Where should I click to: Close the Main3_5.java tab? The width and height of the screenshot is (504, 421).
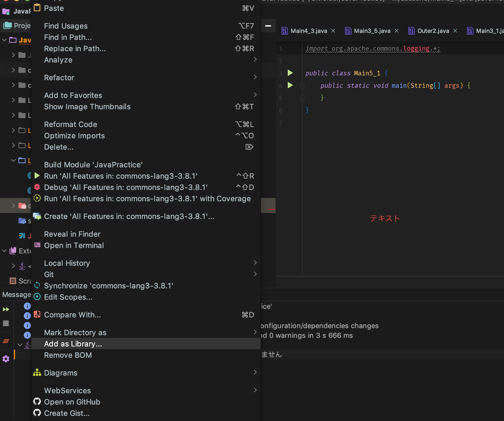[396, 31]
